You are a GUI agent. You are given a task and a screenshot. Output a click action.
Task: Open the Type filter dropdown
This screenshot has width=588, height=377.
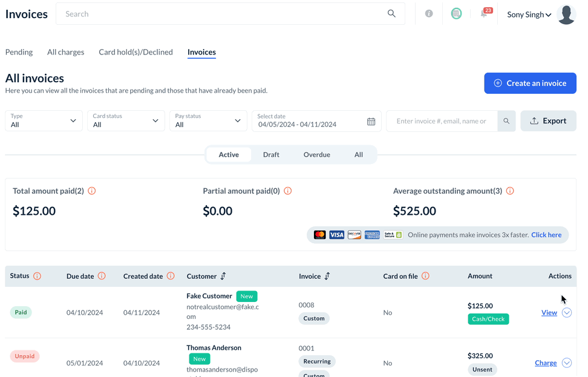coord(44,120)
